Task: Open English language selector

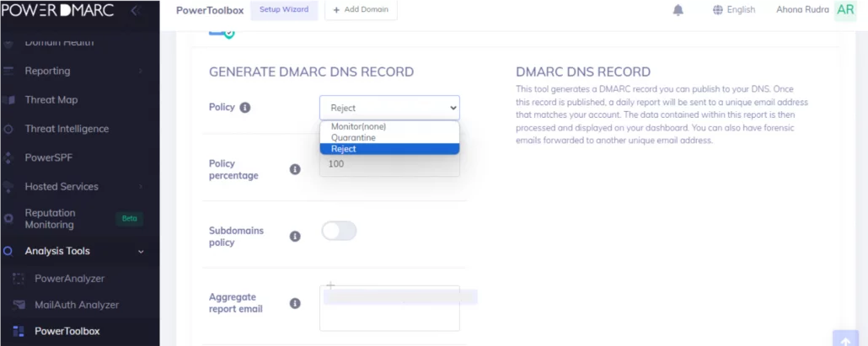Action: click(741, 9)
